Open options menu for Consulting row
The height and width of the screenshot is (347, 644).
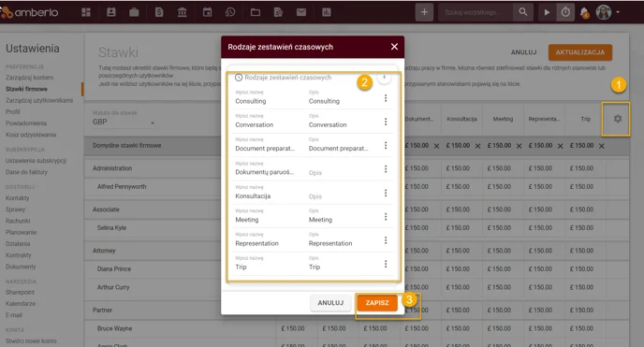pos(386,98)
